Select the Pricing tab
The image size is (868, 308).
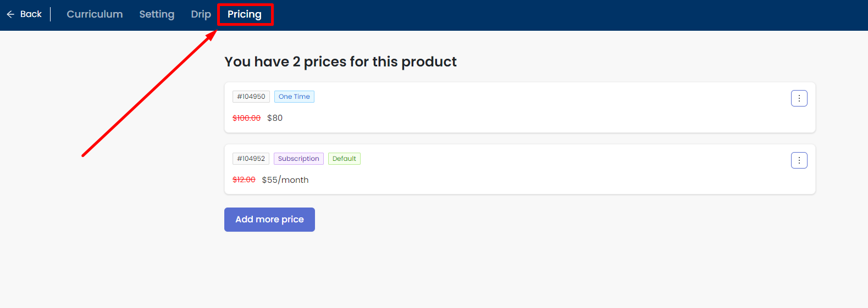coord(245,14)
